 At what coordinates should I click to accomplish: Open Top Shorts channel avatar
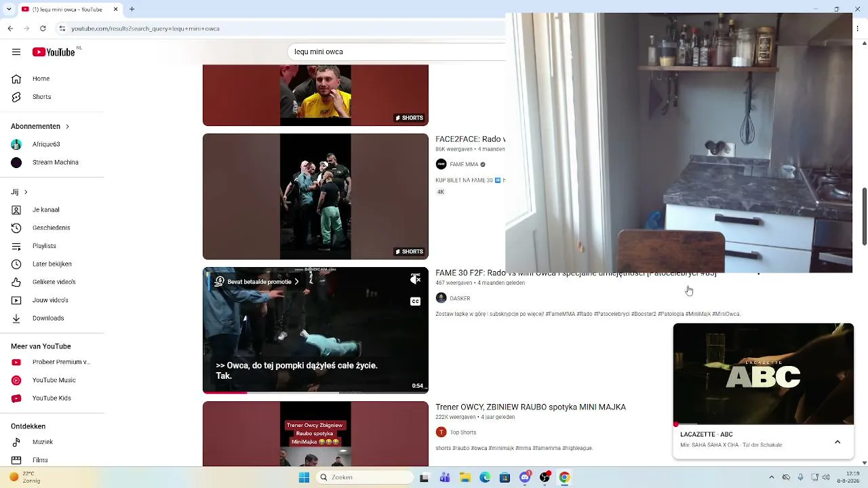(441, 432)
